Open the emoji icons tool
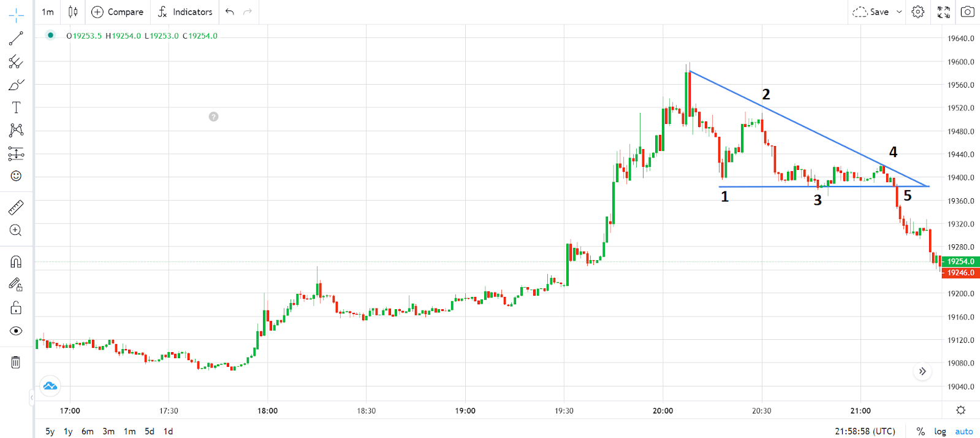The height and width of the screenshot is (438, 980). [16, 176]
